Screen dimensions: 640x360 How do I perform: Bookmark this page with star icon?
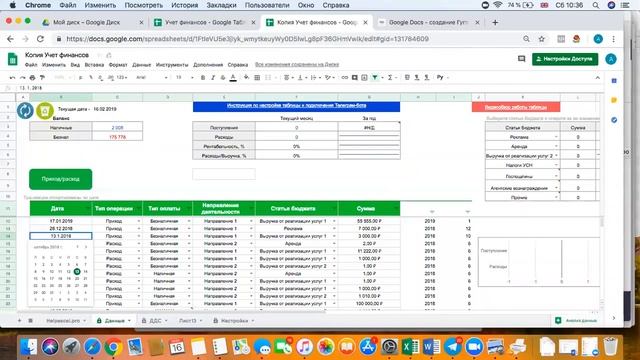pos(542,39)
